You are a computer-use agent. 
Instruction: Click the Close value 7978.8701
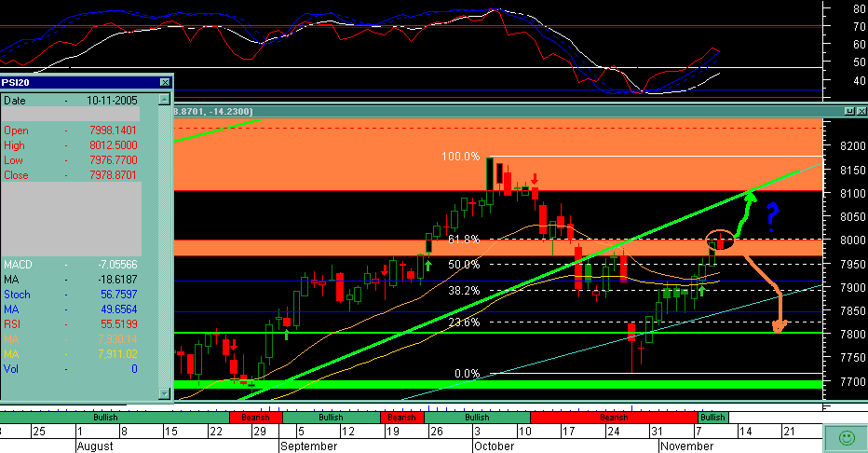[x=113, y=175]
